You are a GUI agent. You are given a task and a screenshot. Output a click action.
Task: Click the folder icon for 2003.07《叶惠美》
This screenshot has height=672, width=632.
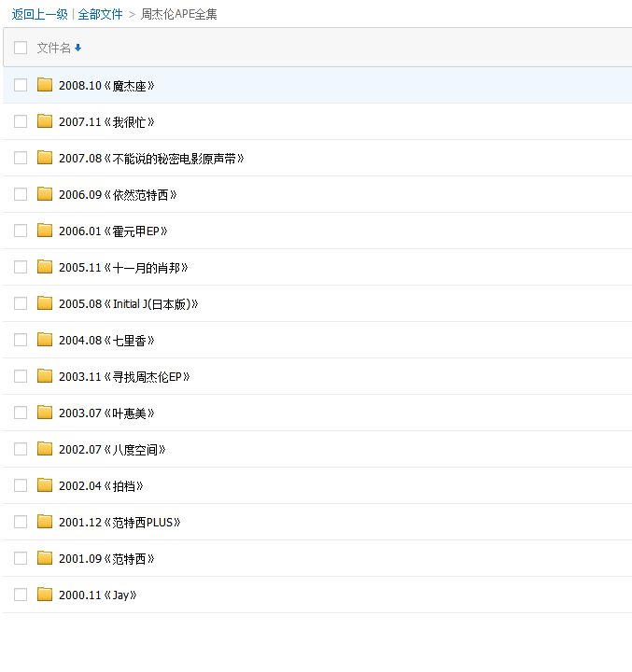pyautogui.click(x=45, y=413)
